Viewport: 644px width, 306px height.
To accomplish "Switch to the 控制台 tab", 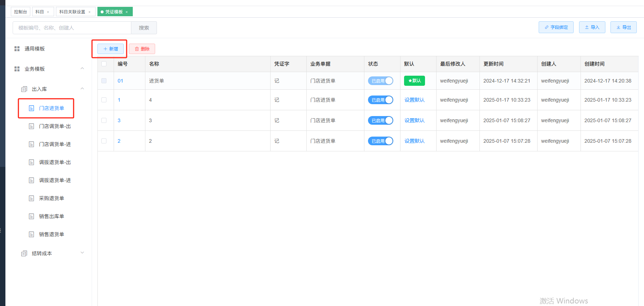I will click(x=21, y=12).
